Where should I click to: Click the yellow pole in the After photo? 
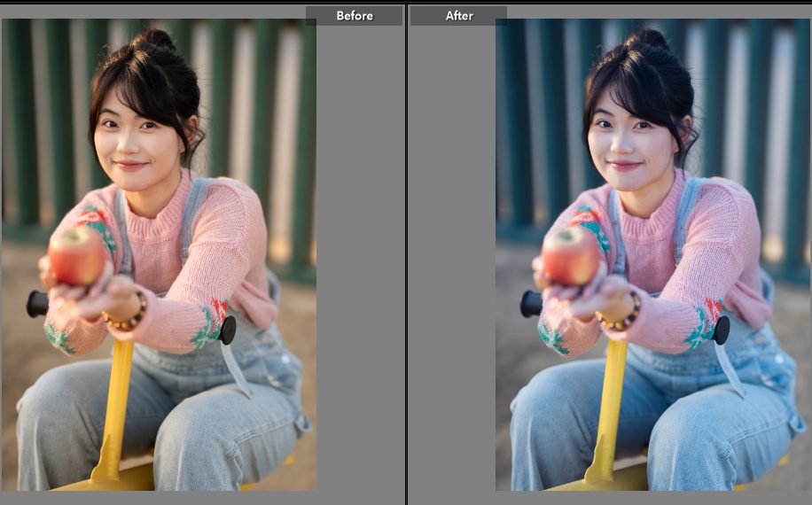(610, 399)
